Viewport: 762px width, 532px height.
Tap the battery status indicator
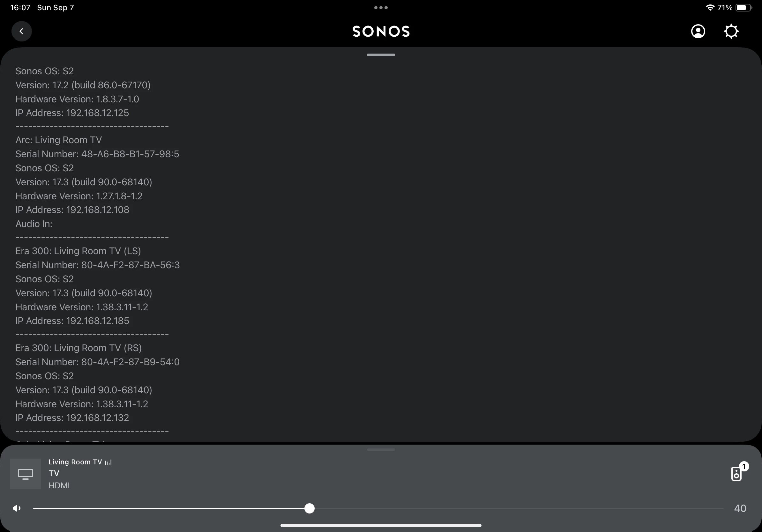(x=743, y=8)
